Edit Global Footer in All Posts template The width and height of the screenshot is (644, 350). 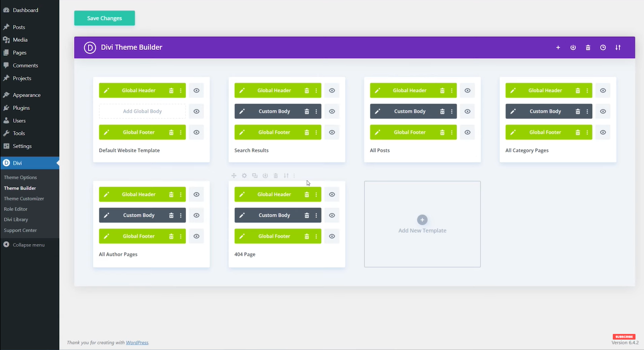pos(377,132)
